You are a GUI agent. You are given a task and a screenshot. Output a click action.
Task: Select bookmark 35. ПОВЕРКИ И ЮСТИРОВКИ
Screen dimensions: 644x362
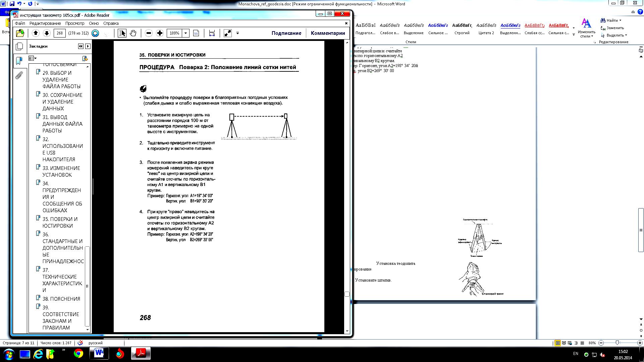click(60, 222)
